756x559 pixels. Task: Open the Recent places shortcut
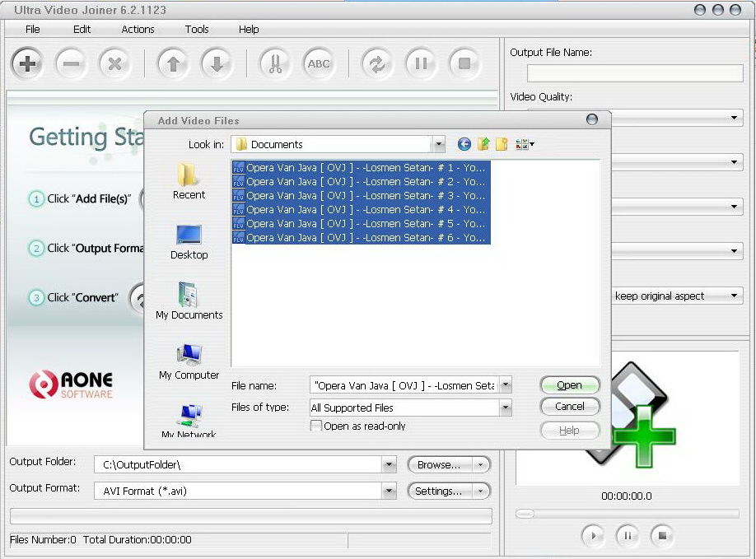[189, 181]
